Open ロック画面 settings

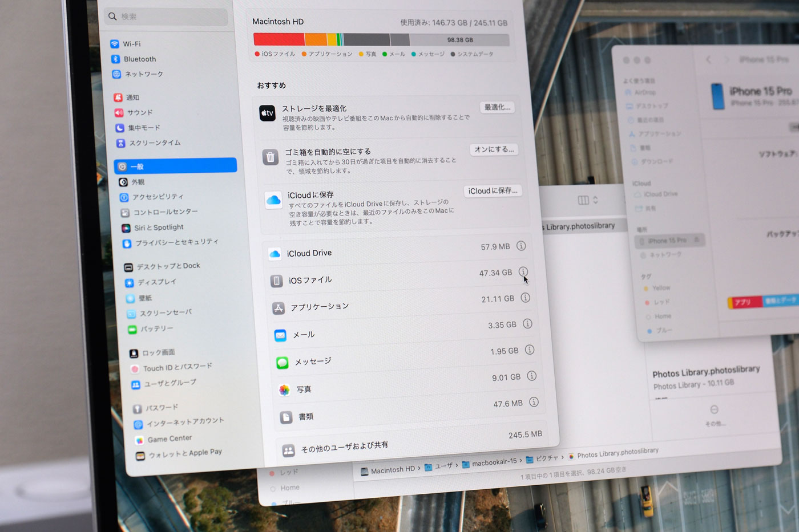(152, 353)
